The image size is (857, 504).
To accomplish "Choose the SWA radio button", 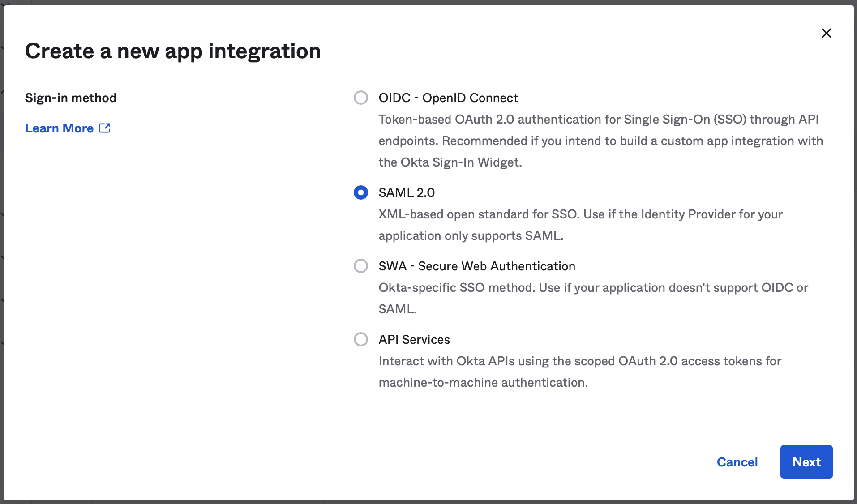I will pyautogui.click(x=360, y=266).
